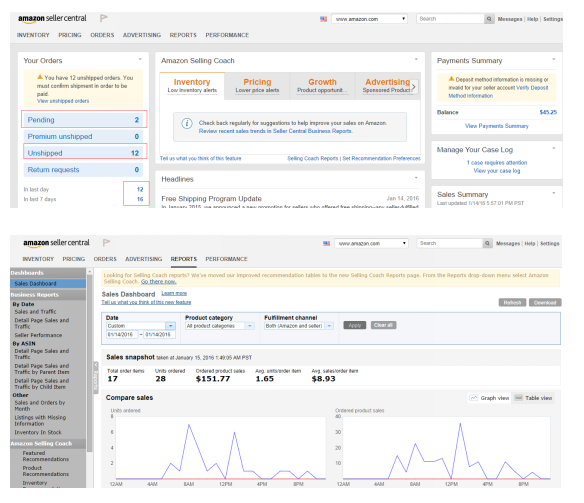Open the www.amazon.com marketplace dropdown on the home page
This screenshot has height=503, width=584.
(369, 19)
